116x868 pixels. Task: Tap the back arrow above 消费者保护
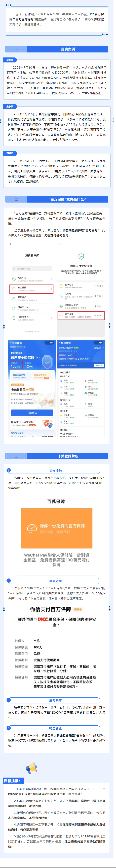coord(11,244)
